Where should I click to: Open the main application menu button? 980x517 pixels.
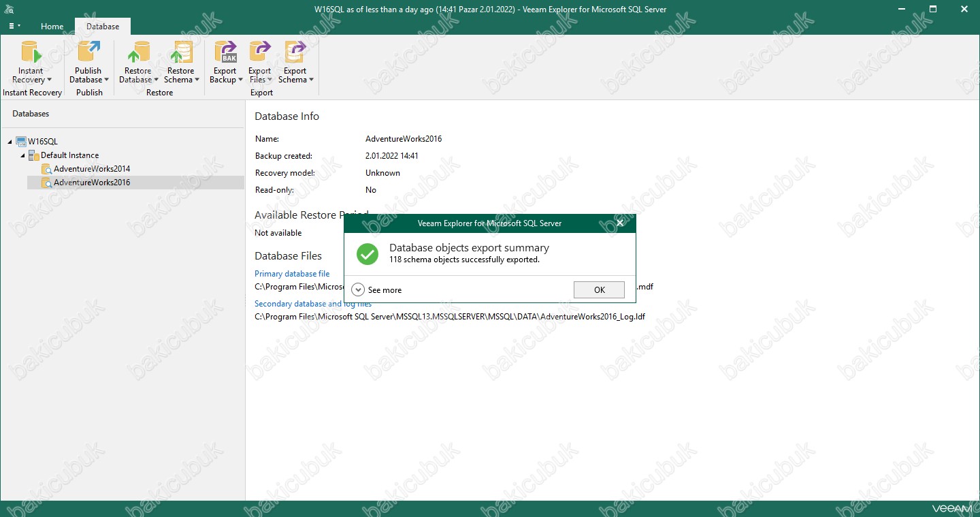coord(14,26)
